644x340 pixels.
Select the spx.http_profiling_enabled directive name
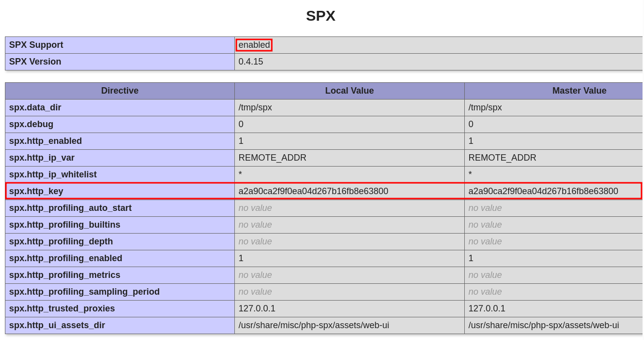tap(65, 258)
